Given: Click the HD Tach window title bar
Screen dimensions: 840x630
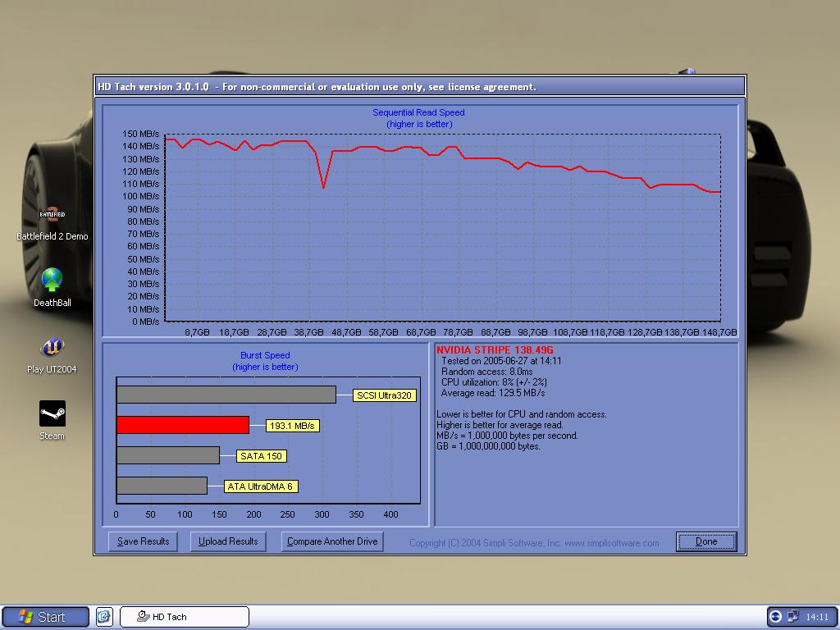Looking at the screenshot, I should pos(419,87).
